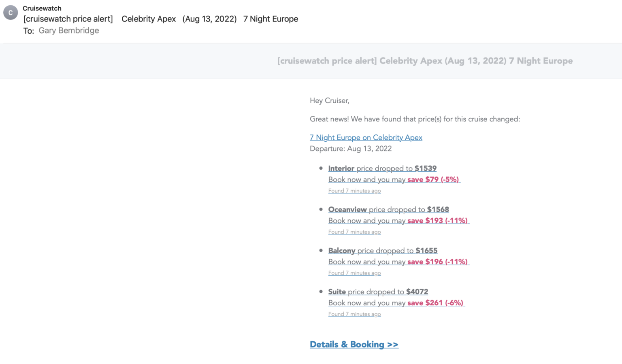Click save $193 (-11%) for Oceanview
Image resolution: width=622 pixels, height=364 pixels.
[x=437, y=221]
